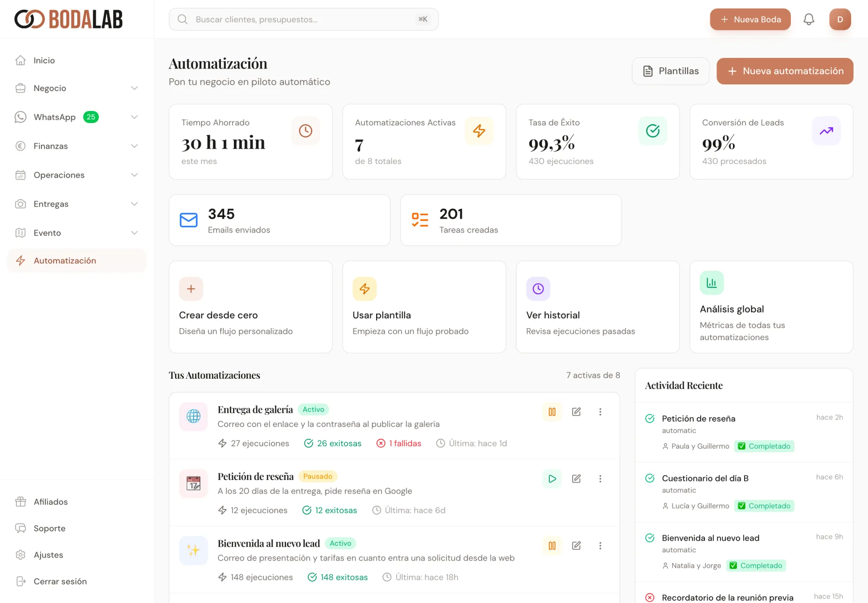Pause the Entrega de galería automation
The width and height of the screenshot is (868, 603).
tap(552, 412)
